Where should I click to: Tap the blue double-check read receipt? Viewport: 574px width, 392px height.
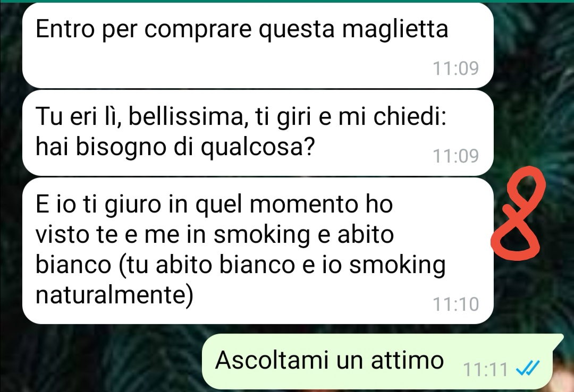528,368
